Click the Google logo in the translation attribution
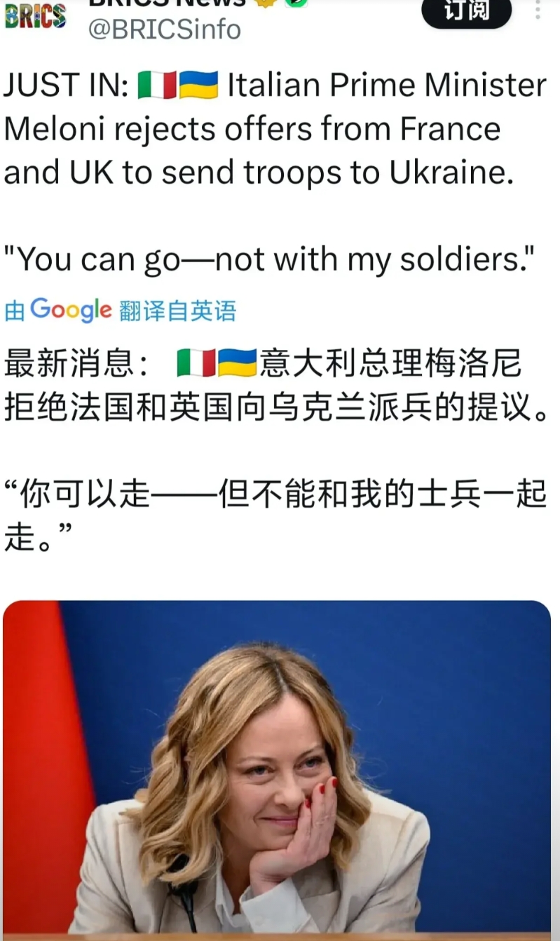 coord(71,310)
